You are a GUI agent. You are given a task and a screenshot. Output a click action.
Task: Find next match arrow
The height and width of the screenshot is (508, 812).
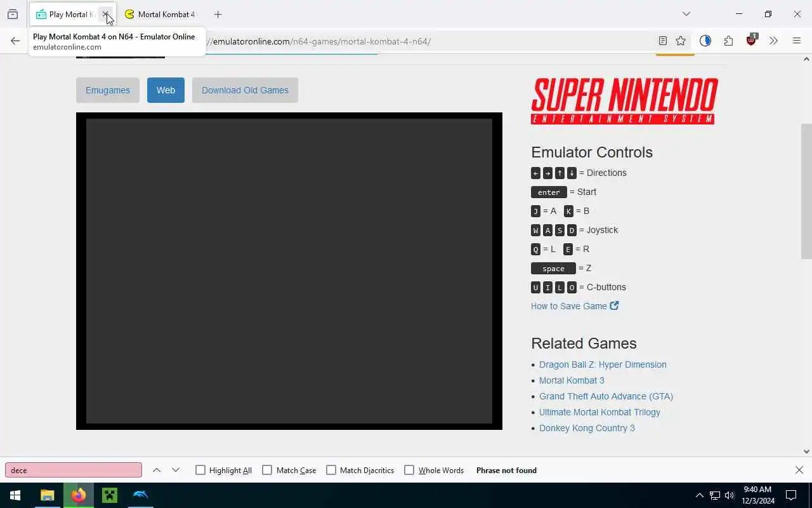coord(176,470)
